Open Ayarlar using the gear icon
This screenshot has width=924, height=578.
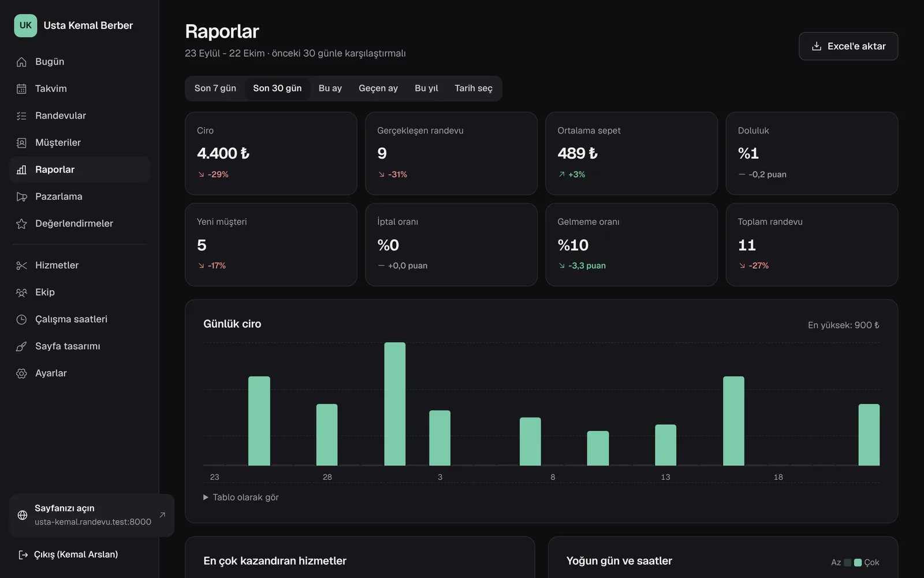click(21, 373)
